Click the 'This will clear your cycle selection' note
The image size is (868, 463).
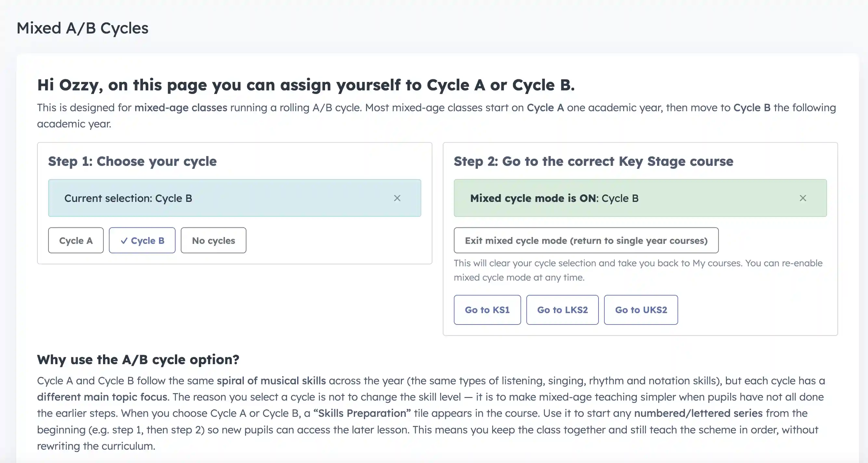coord(638,270)
